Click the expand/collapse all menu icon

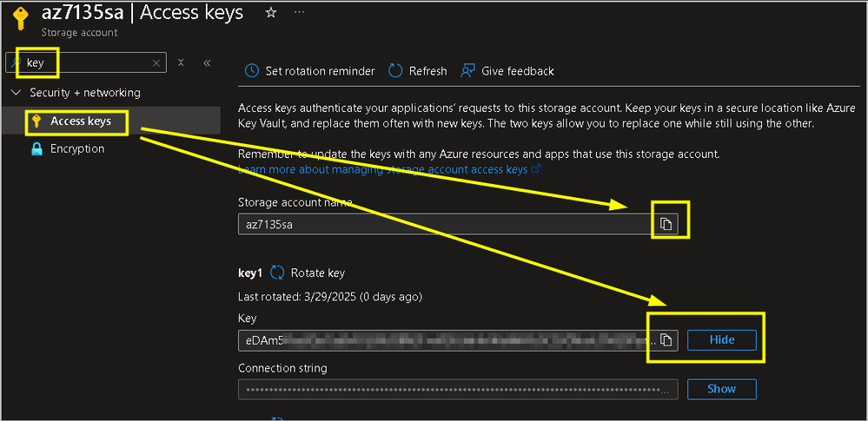[181, 62]
